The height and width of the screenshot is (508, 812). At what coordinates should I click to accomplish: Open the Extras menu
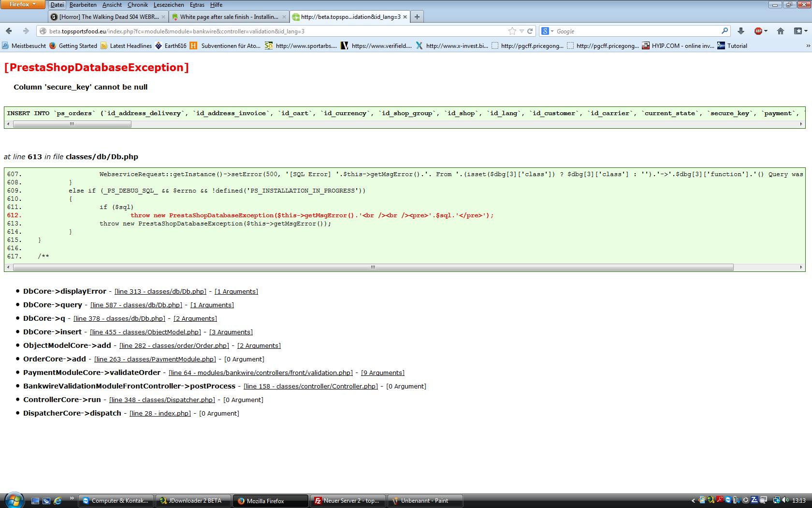coord(197,5)
